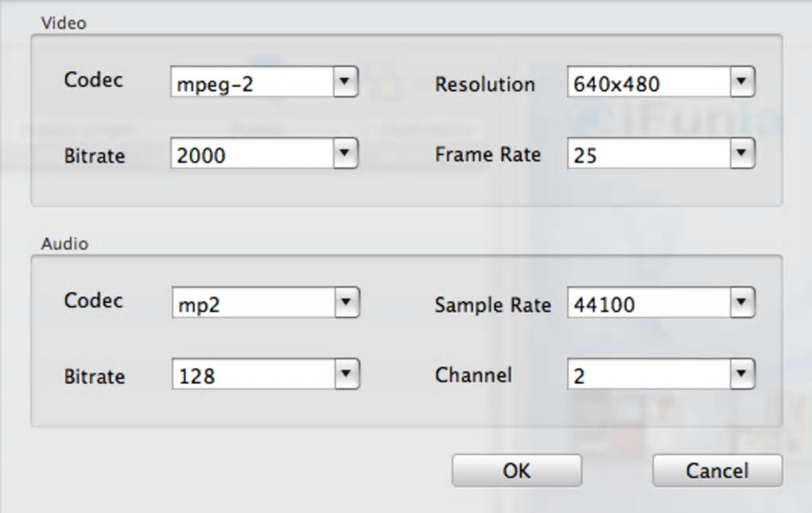Click the 128 audio bitrate field
This screenshot has height=513, width=812.
[x=252, y=375]
